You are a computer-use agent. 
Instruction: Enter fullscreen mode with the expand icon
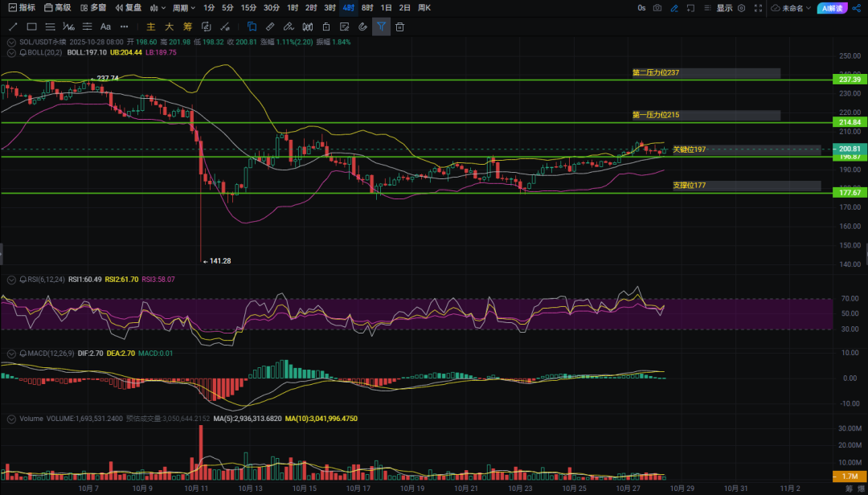pos(758,8)
